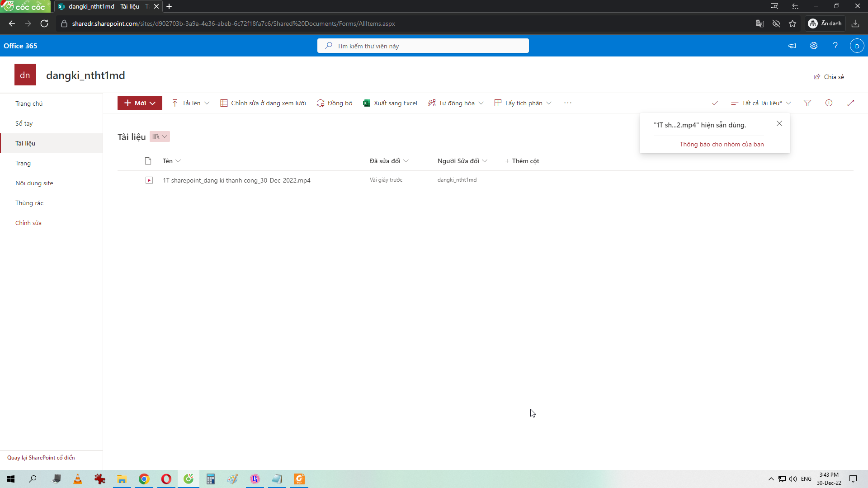
Task: Open Opera from the taskbar
Action: (x=166, y=479)
